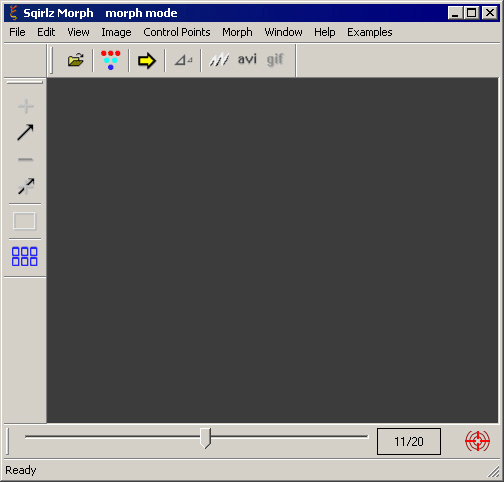504x482 pixels.
Task: Open image file with folder icon
Action: tap(76, 60)
